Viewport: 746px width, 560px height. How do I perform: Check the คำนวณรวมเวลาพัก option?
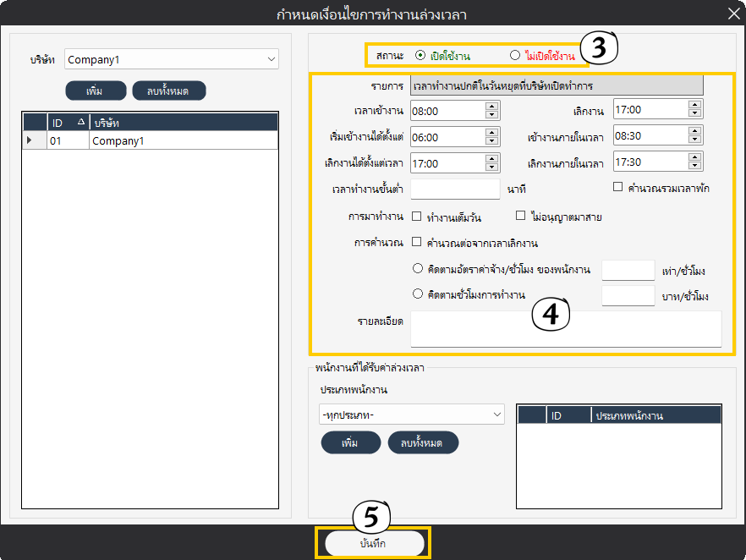click(x=617, y=187)
